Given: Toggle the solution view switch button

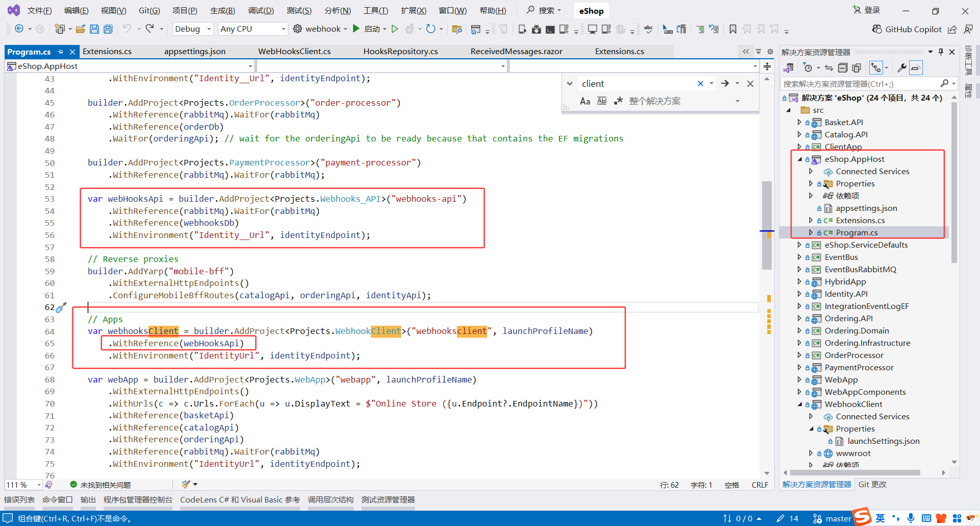Looking at the screenshot, I should click(789, 68).
